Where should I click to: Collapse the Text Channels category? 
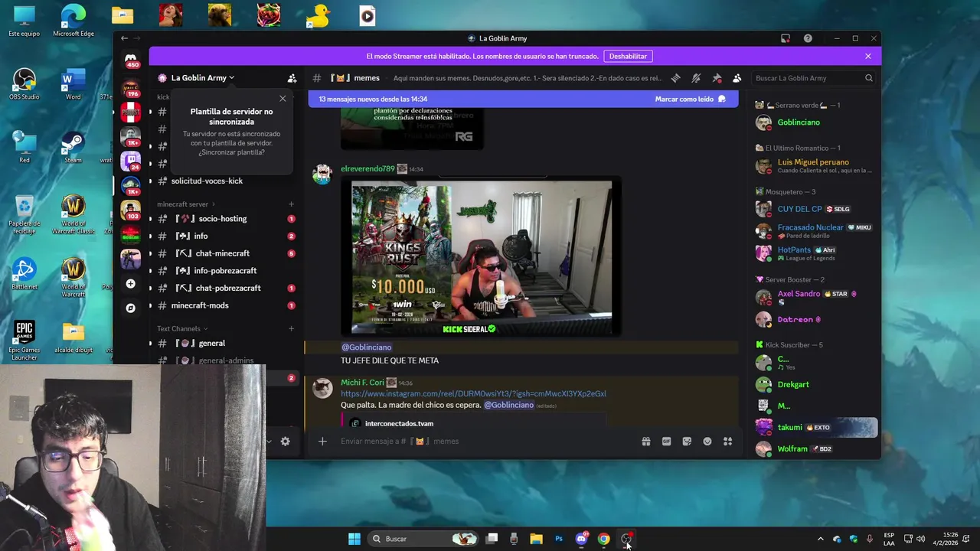coord(182,328)
